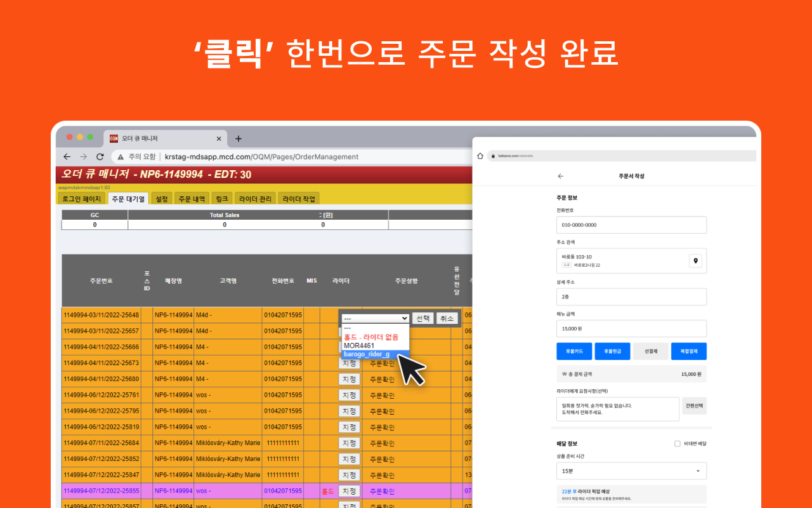Switch to the 주문 내역 tab
Screen dimensions: 812x508
(192, 199)
